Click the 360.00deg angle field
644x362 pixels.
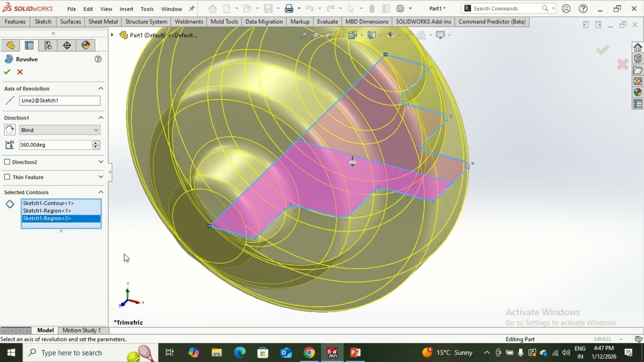point(55,145)
